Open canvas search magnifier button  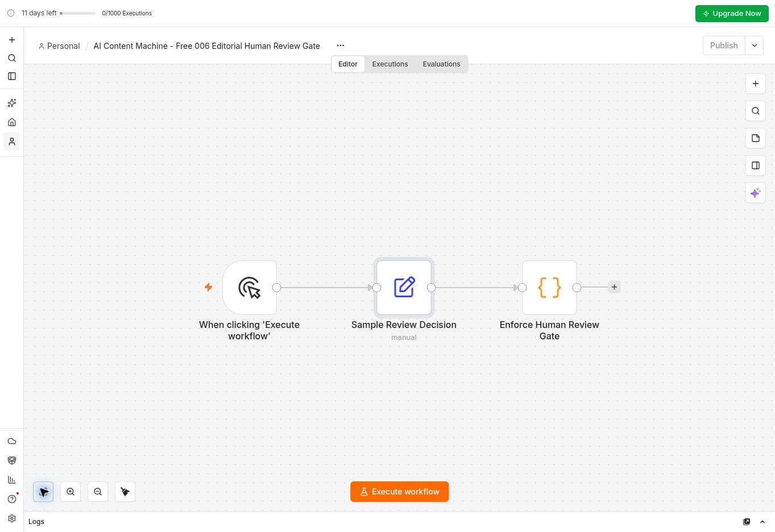tap(755, 111)
